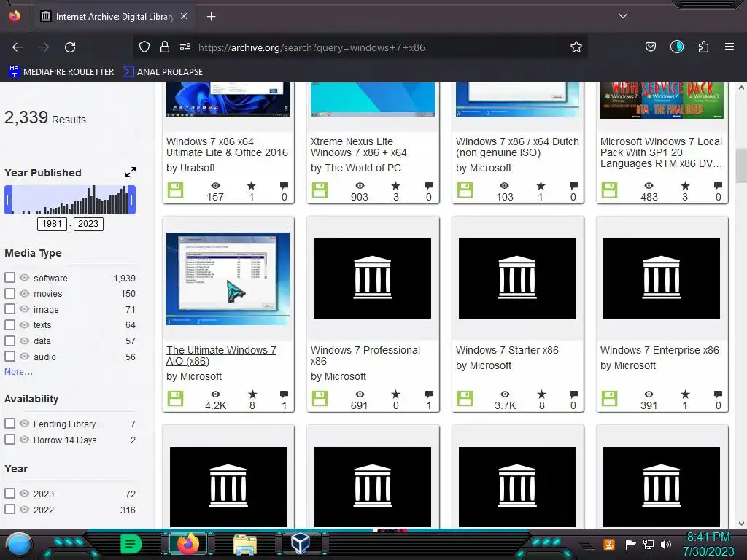Open File Explorer from taskbar
Viewport: 747px width, 560px height.
[245, 545]
